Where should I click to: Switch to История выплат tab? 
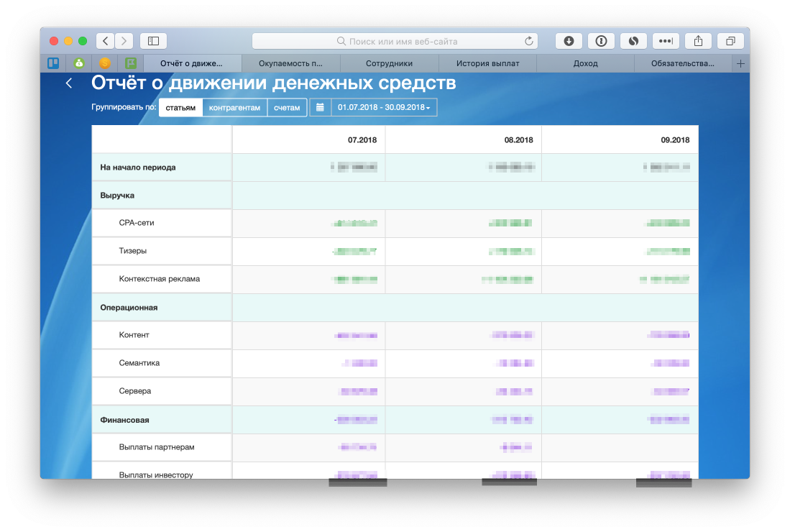point(487,63)
